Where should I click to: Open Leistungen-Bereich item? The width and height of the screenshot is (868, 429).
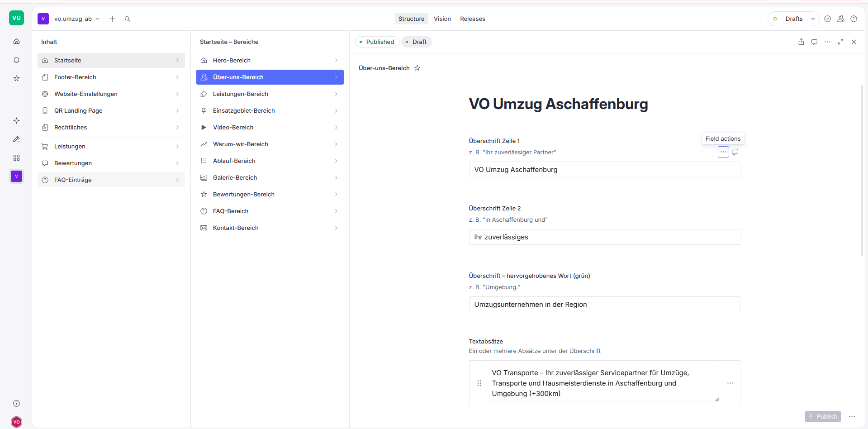(270, 94)
